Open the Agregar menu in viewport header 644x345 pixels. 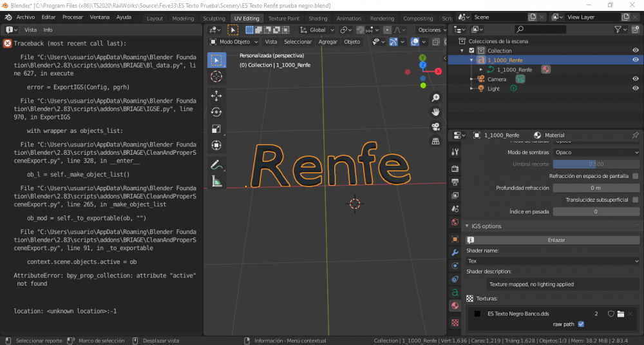(x=328, y=41)
